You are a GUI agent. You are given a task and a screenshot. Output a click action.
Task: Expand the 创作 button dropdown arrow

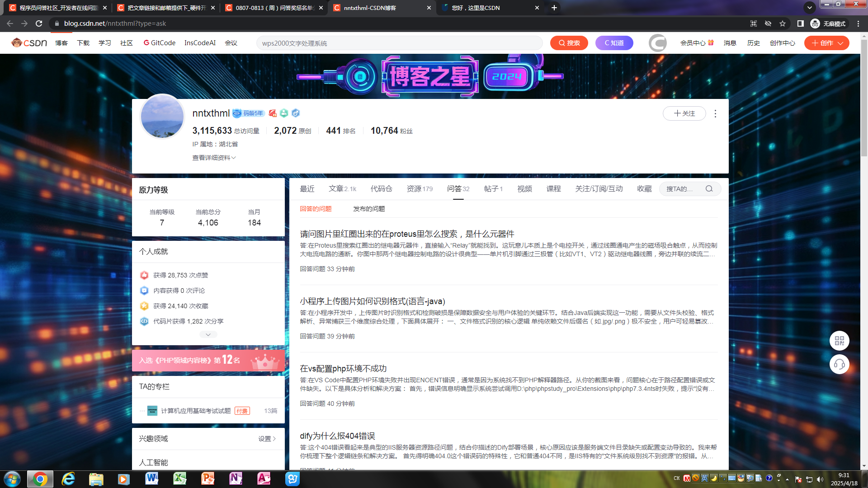840,43
